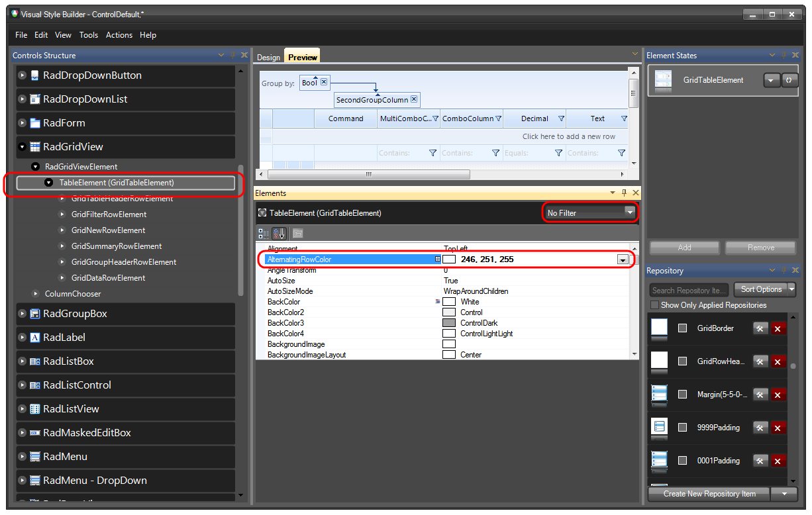Edit the Margin(5-5-0-... repository item
This screenshot has width=812, height=515.
click(x=760, y=395)
